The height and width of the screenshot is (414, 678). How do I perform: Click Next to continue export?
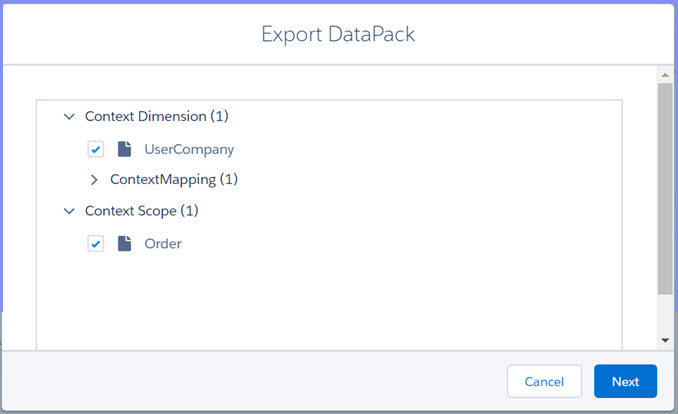625,381
